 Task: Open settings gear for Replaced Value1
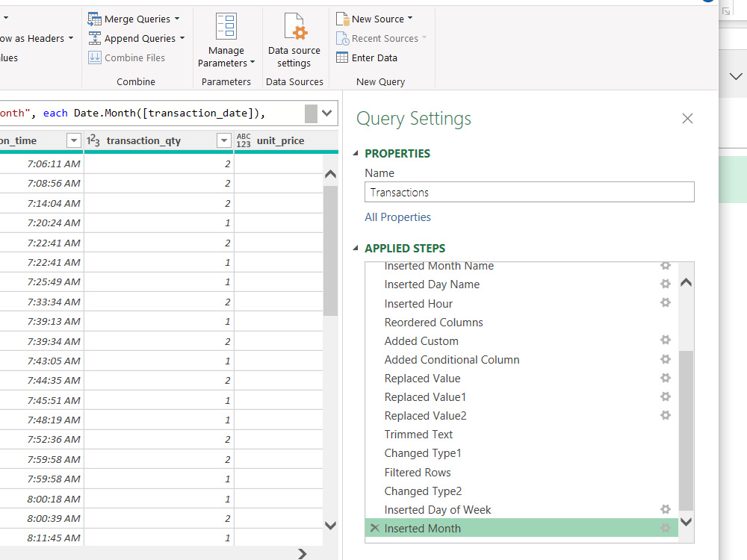[x=666, y=396]
